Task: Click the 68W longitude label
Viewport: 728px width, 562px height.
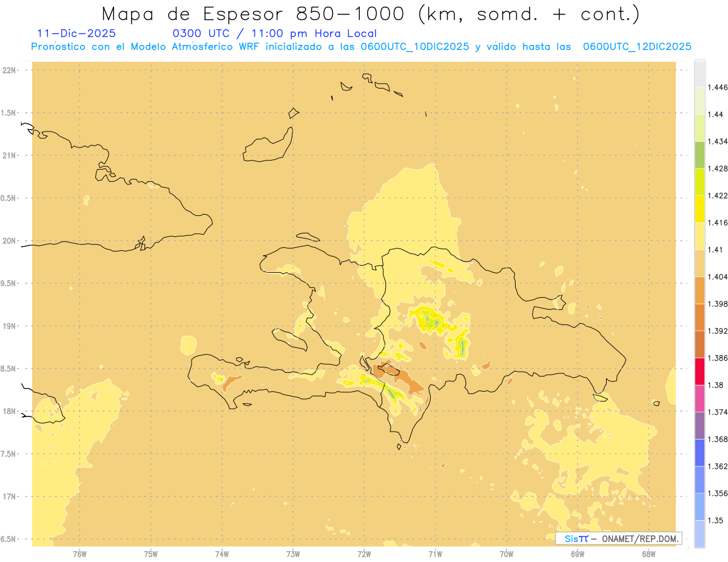Action: (649, 554)
